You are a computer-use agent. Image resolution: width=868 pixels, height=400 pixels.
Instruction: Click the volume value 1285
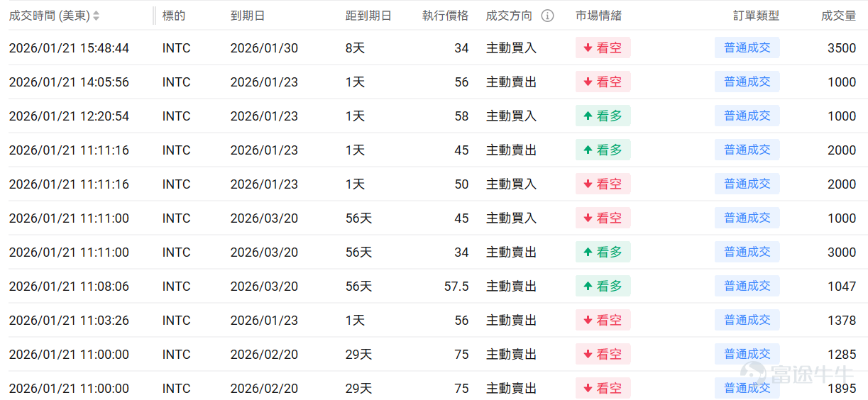tap(842, 355)
